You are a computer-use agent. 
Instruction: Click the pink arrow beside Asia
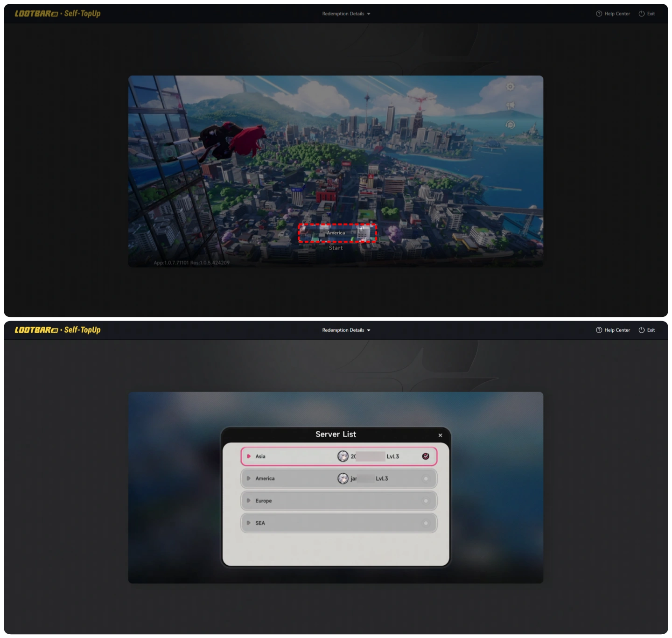tap(249, 456)
